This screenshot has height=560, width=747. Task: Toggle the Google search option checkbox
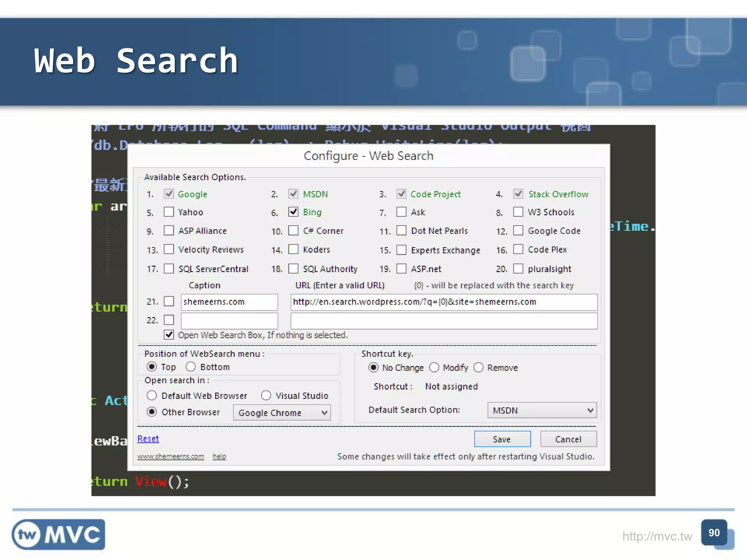[169, 194]
